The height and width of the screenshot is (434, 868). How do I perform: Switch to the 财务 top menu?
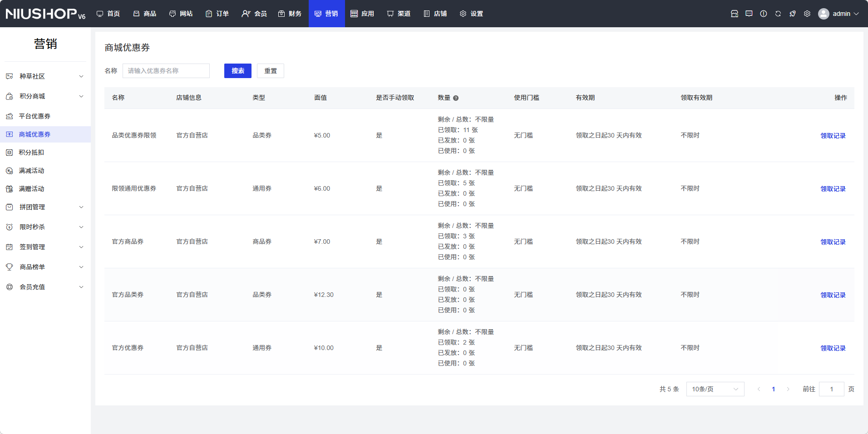[290, 14]
